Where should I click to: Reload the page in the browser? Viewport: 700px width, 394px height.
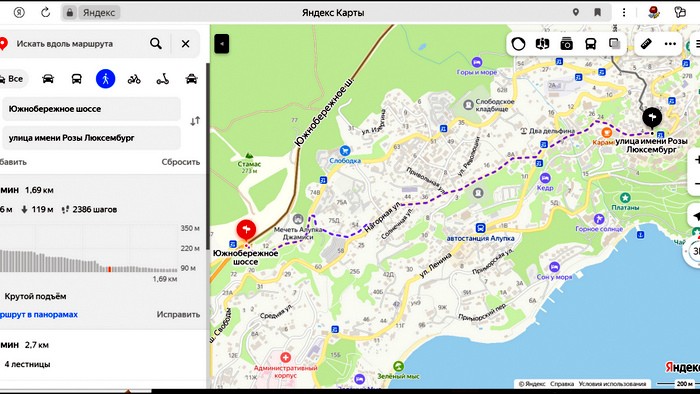click(x=46, y=12)
